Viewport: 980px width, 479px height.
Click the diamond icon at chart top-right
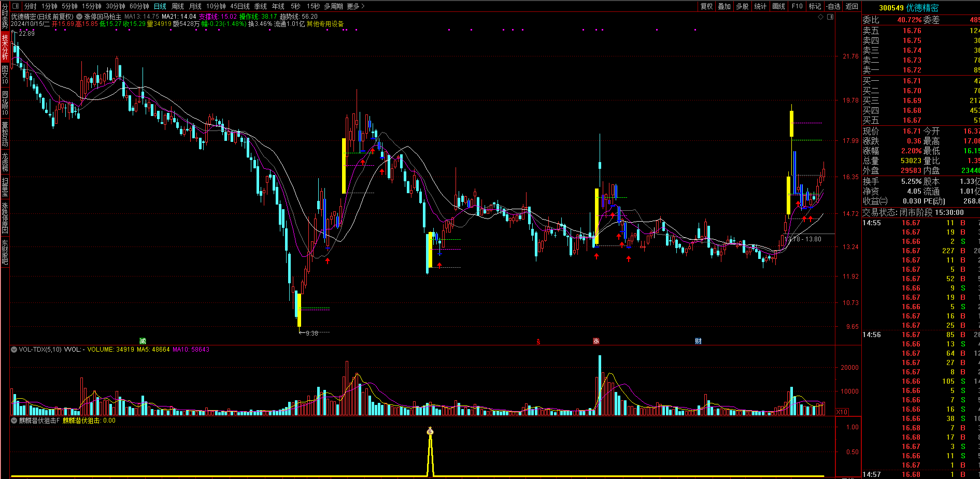(x=820, y=17)
